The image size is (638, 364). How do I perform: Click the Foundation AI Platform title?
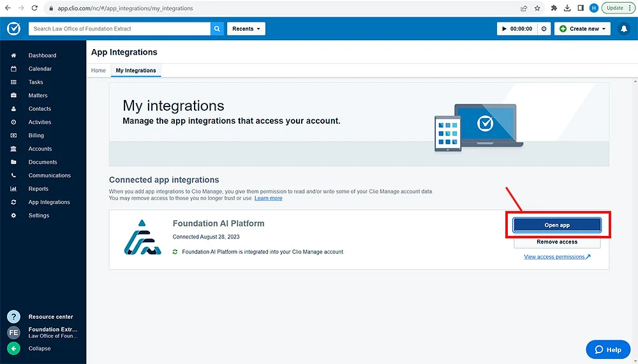coord(218,223)
